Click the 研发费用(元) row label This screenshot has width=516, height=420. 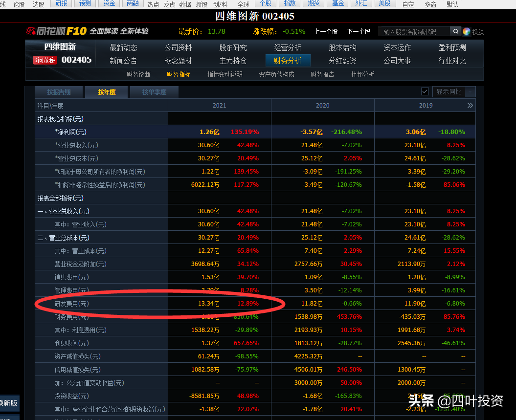tap(72, 304)
